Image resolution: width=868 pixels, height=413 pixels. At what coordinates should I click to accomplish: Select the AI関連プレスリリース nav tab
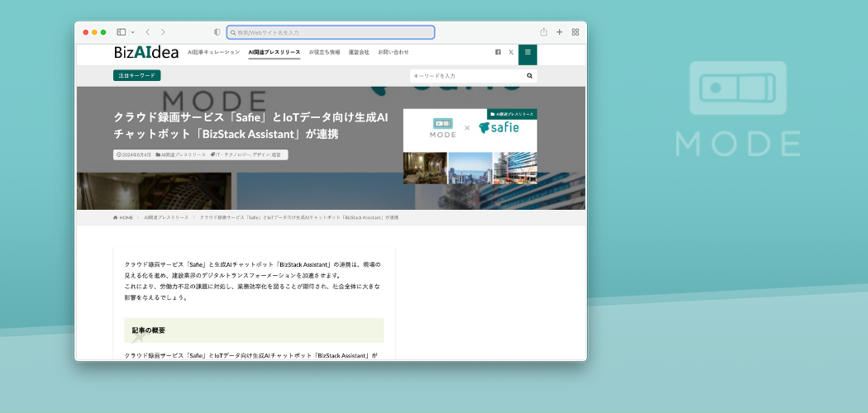[274, 52]
